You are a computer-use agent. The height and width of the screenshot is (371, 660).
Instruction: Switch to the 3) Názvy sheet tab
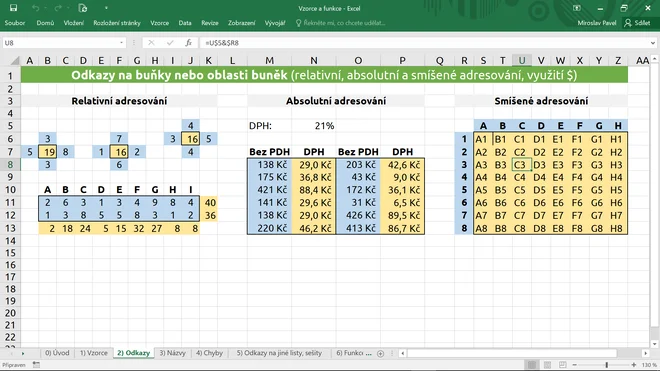[173, 353]
